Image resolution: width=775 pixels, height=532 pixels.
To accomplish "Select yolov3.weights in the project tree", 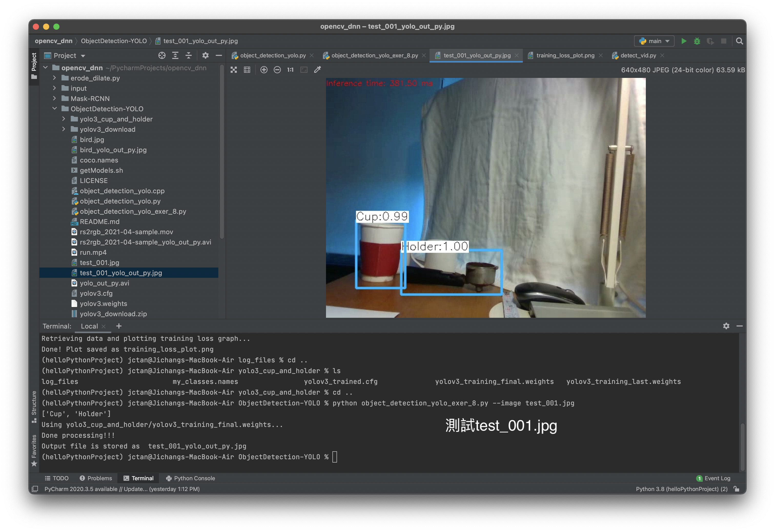I will point(103,303).
